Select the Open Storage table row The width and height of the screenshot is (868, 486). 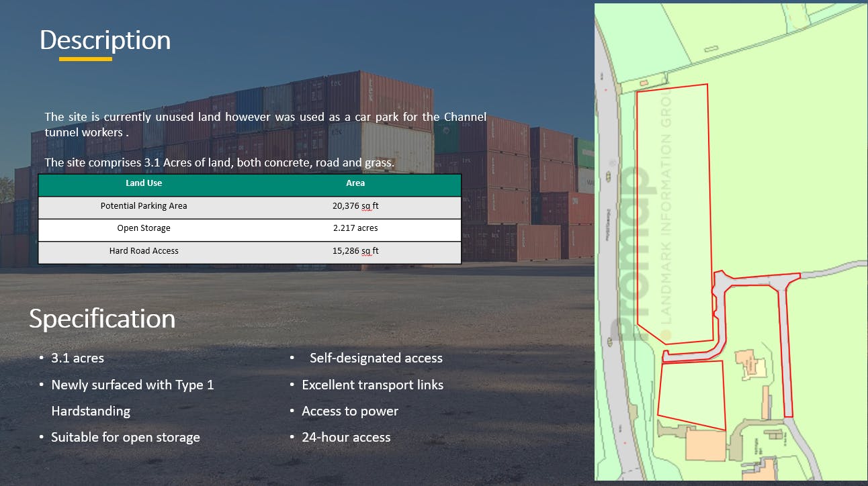point(144,228)
